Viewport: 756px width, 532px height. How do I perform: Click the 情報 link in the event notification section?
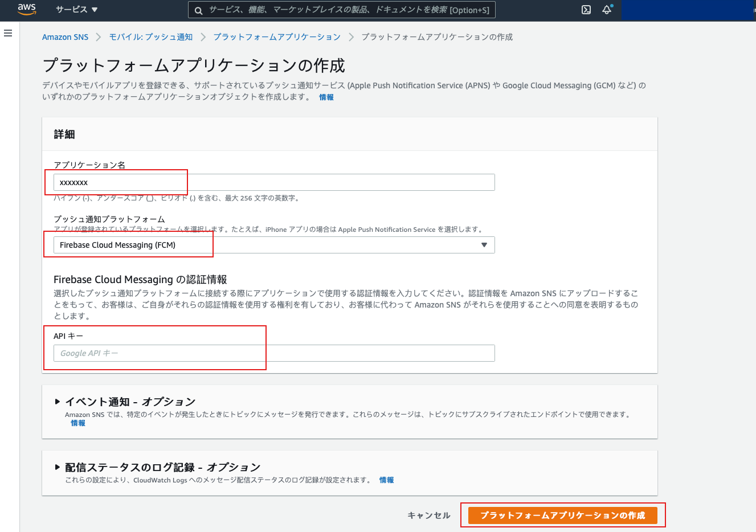pyautogui.click(x=77, y=423)
